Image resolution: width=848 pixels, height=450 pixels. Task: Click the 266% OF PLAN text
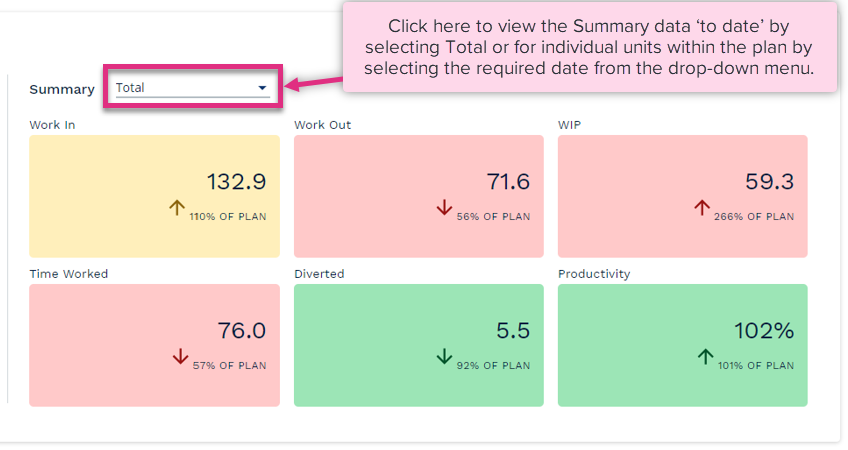click(x=754, y=216)
